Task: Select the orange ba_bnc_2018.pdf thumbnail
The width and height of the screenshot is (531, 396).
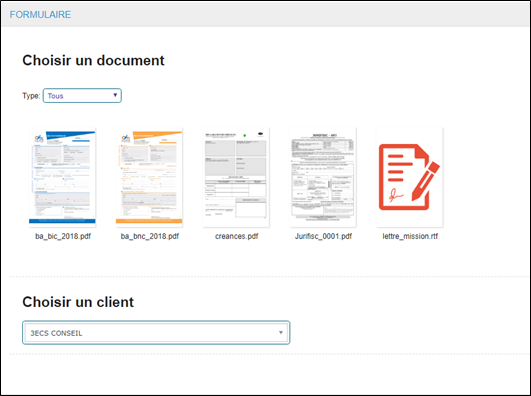Action: (x=149, y=177)
